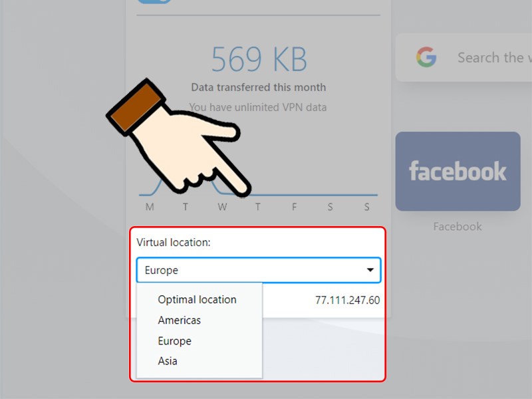
Task: Click the Virtual location dropdown arrow
Action: click(x=370, y=271)
